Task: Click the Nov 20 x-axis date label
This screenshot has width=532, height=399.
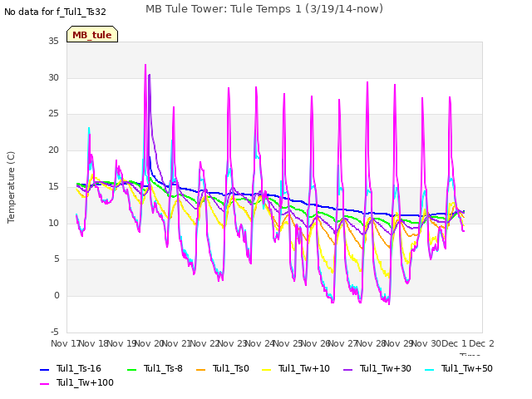Action: click(150, 343)
